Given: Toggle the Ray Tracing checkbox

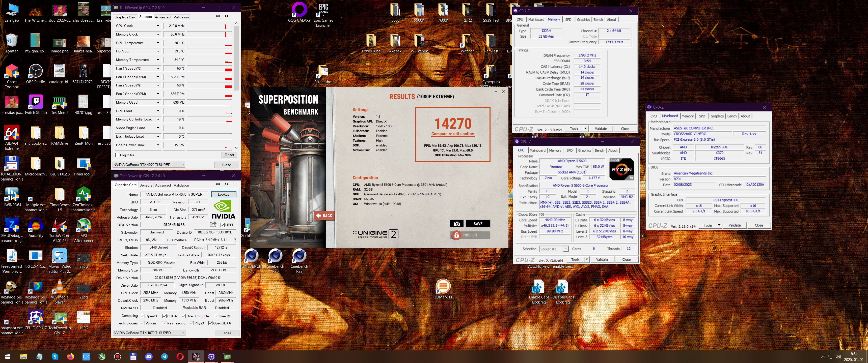Looking at the screenshot, I should pyautogui.click(x=164, y=323).
